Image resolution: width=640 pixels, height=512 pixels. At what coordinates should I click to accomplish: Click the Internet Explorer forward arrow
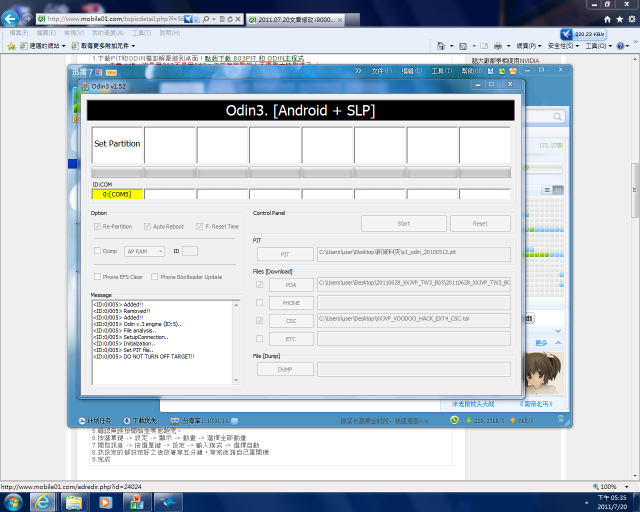click(x=27, y=19)
